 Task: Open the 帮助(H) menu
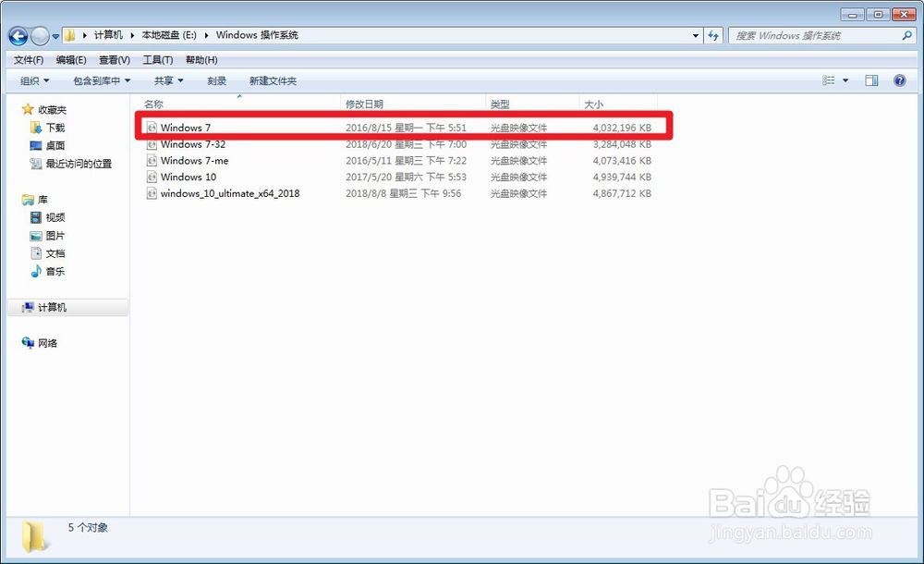point(201,60)
